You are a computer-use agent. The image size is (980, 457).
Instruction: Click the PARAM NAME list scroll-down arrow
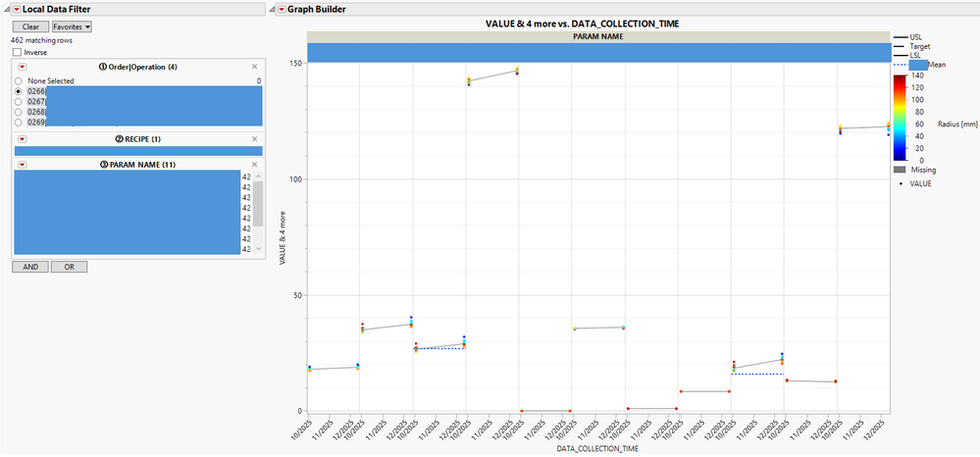[x=258, y=249]
